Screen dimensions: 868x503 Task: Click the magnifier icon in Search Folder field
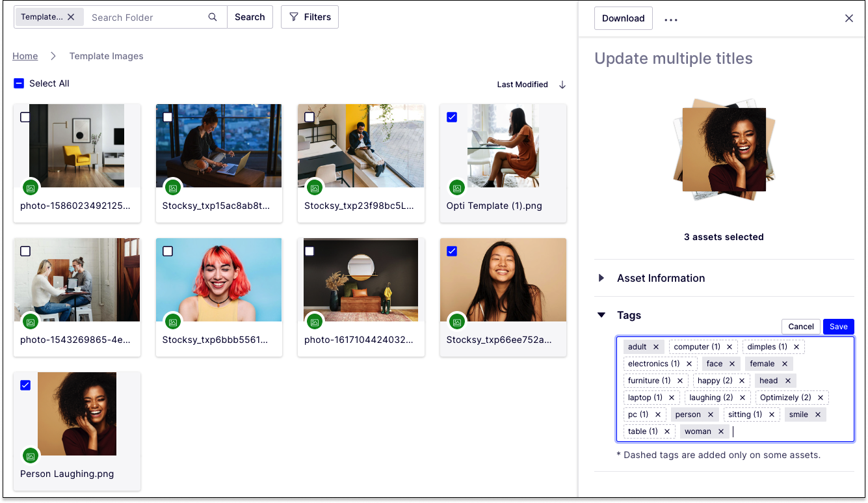tap(212, 17)
